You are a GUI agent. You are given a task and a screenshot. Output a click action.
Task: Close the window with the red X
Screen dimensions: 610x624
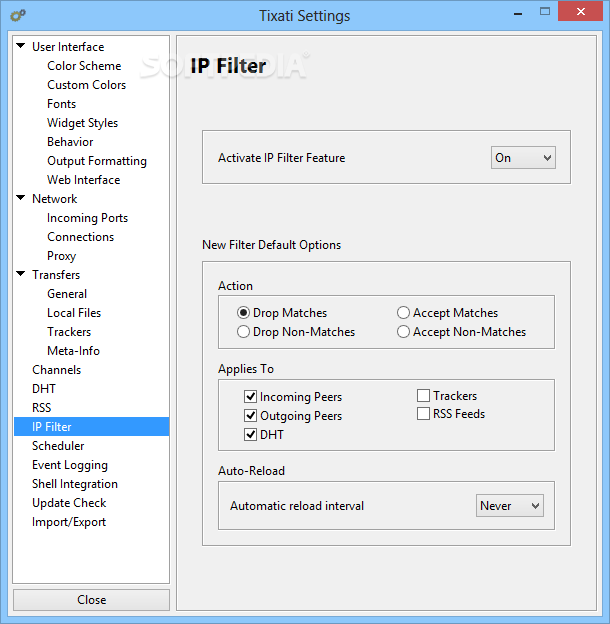click(x=581, y=12)
